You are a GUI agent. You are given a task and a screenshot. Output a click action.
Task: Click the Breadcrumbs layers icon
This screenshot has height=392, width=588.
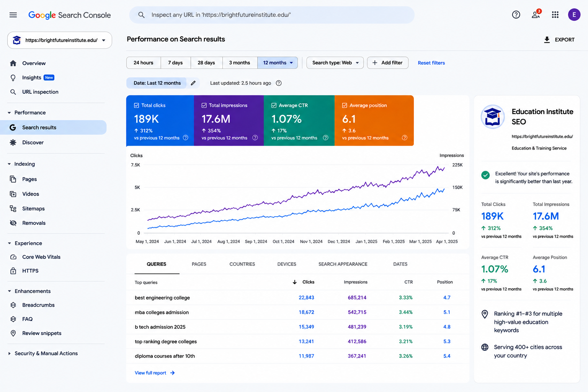(x=13, y=305)
